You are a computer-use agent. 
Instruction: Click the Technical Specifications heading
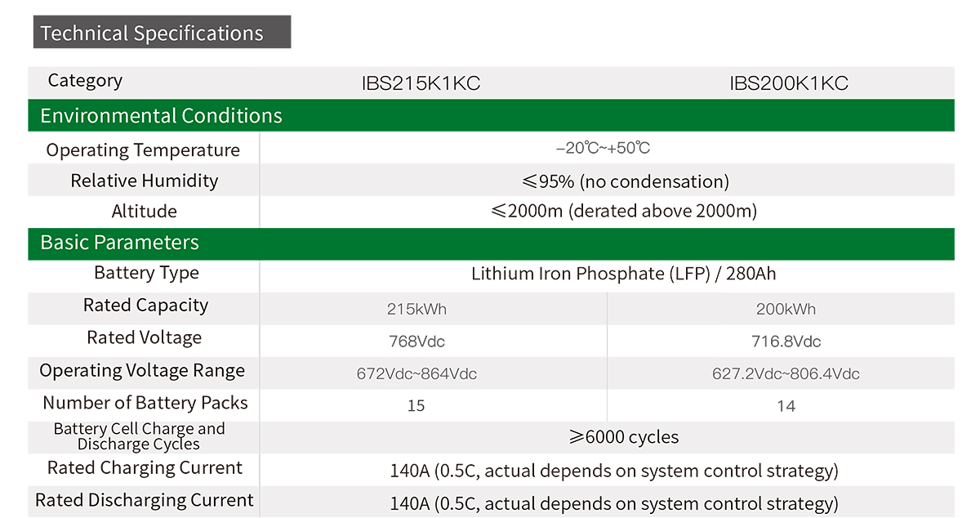coord(152,33)
